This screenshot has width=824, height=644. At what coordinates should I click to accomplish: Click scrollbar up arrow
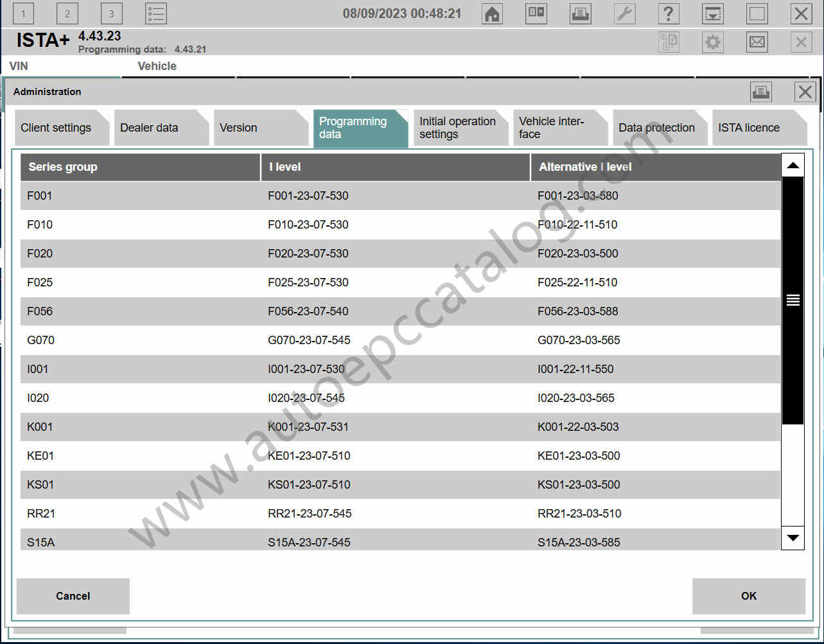(793, 165)
